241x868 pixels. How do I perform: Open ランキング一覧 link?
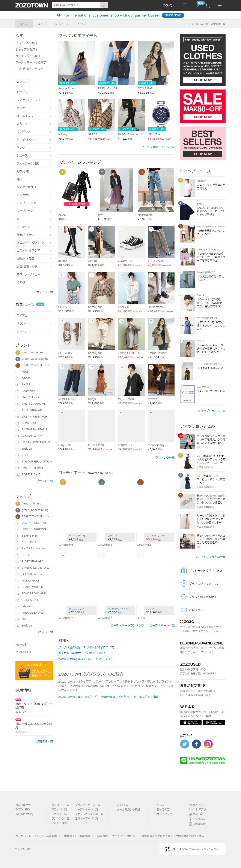(165, 458)
